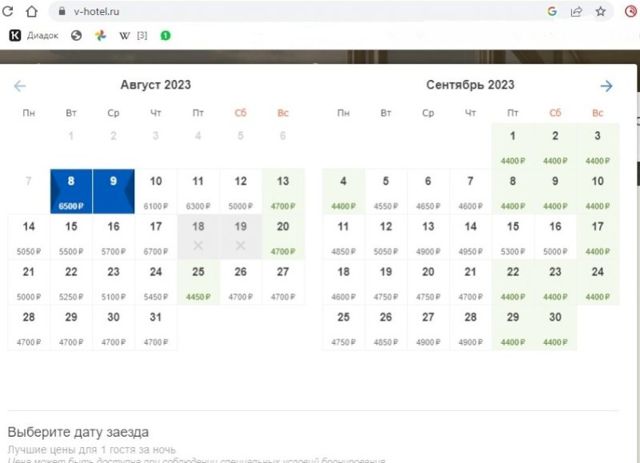
Task: Select August 8 priced at 6500₽
Action: click(71, 190)
